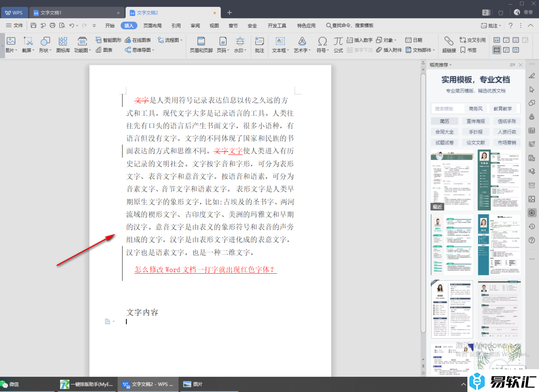This screenshot has width=539, height=392.
Task: Select the 合同大全 contracts category
Action: 445,132
